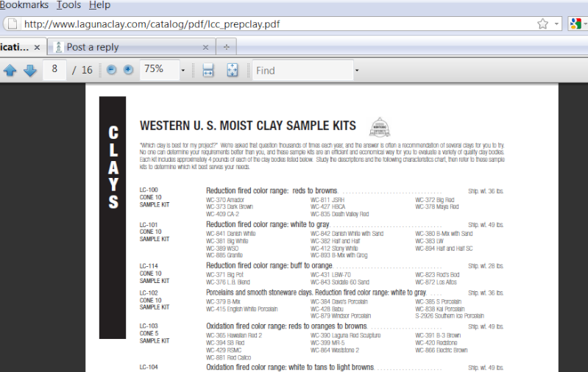Click 'Reduction fired color range: buff to orange'

tap(269, 265)
